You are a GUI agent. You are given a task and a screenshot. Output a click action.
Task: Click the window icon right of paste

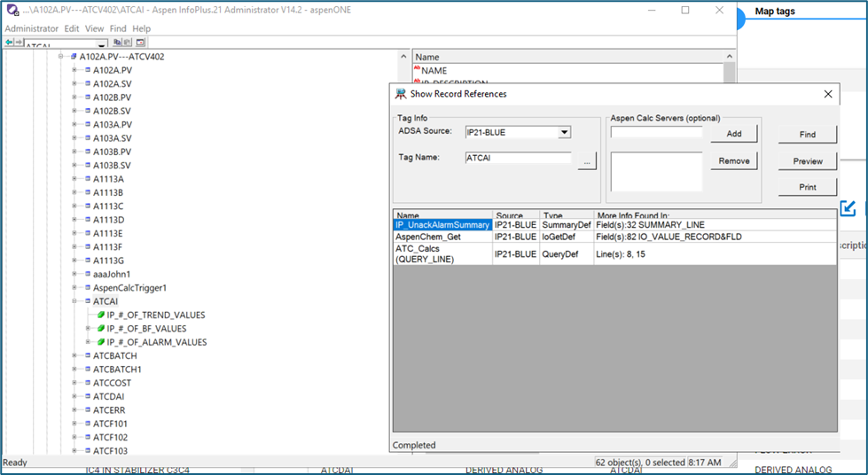(141, 42)
